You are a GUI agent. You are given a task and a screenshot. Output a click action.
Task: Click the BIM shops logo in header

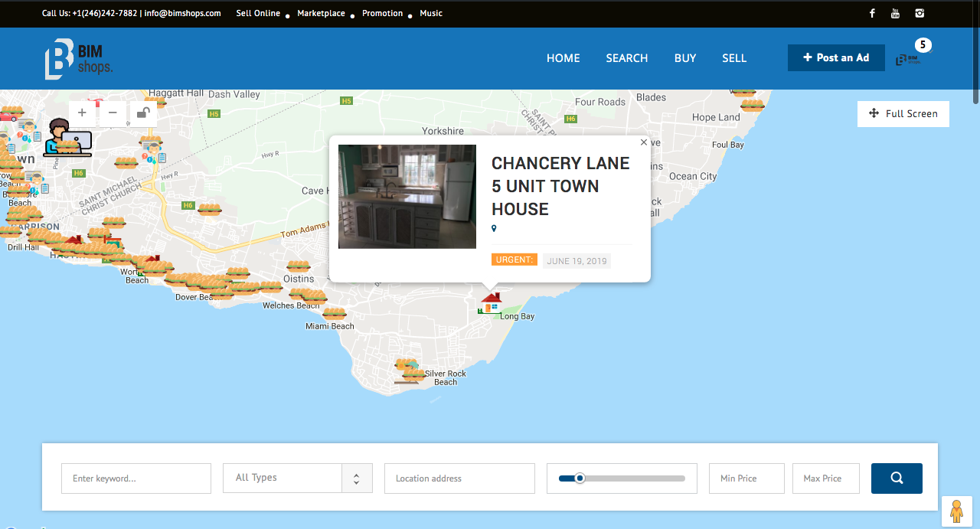pyautogui.click(x=78, y=58)
